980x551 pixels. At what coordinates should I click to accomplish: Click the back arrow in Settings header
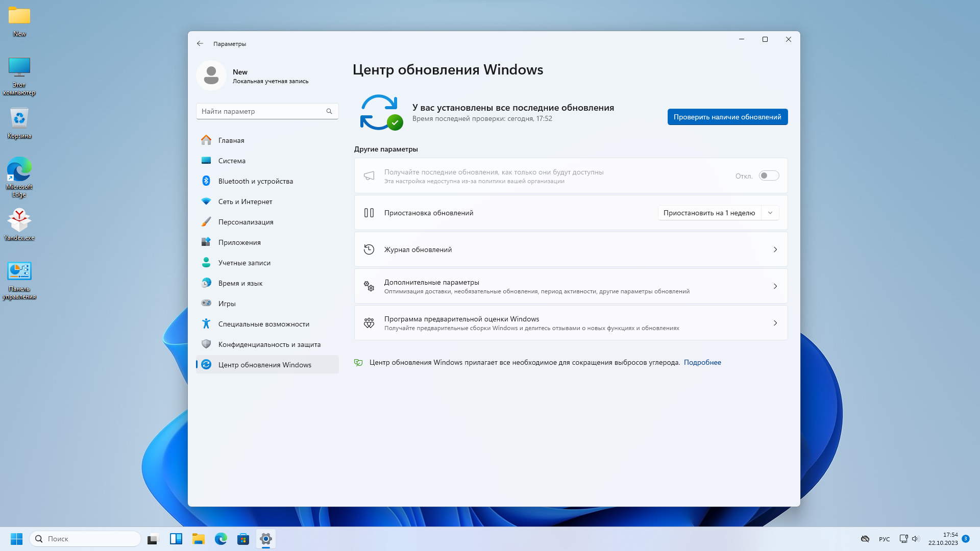pyautogui.click(x=200, y=44)
